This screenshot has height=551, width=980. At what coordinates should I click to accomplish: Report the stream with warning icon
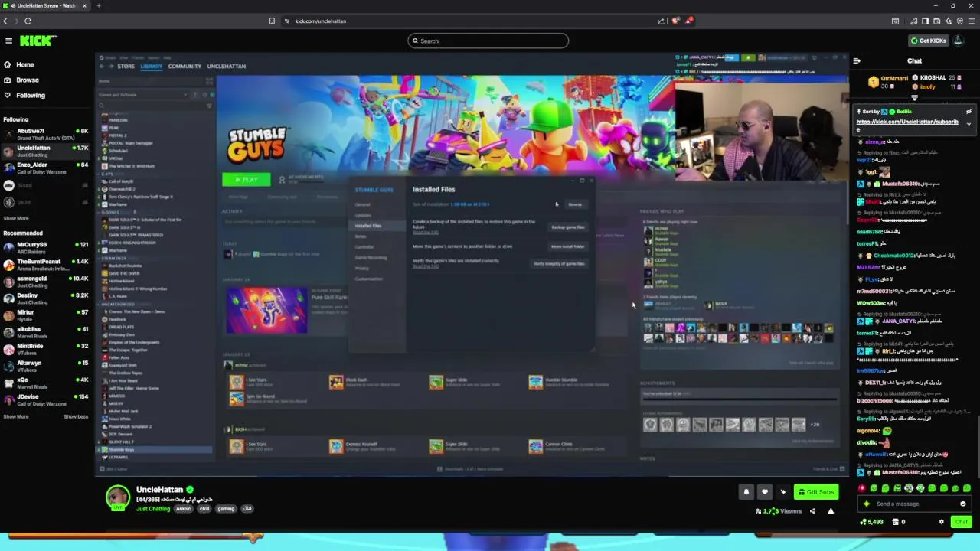coord(831,511)
